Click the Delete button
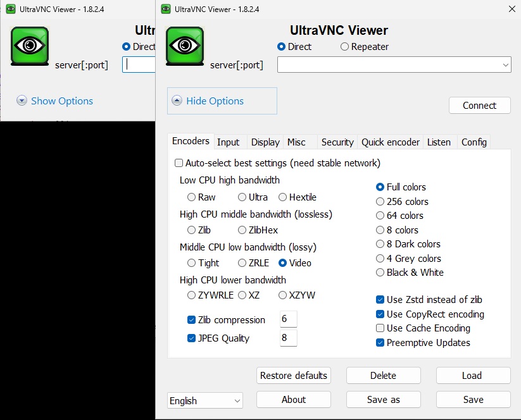The image size is (521, 420). pyautogui.click(x=384, y=375)
